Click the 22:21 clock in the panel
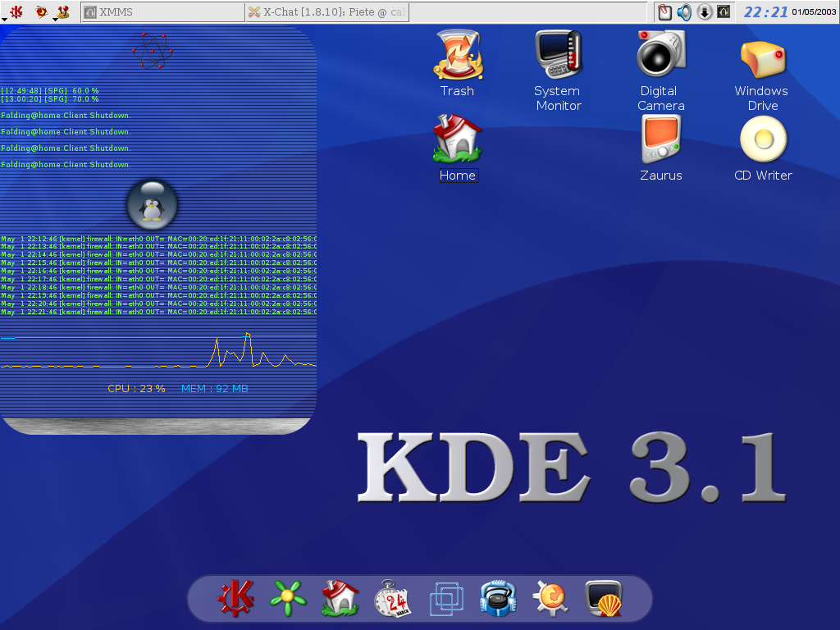This screenshot has height=630, width=840. [765, 11]
